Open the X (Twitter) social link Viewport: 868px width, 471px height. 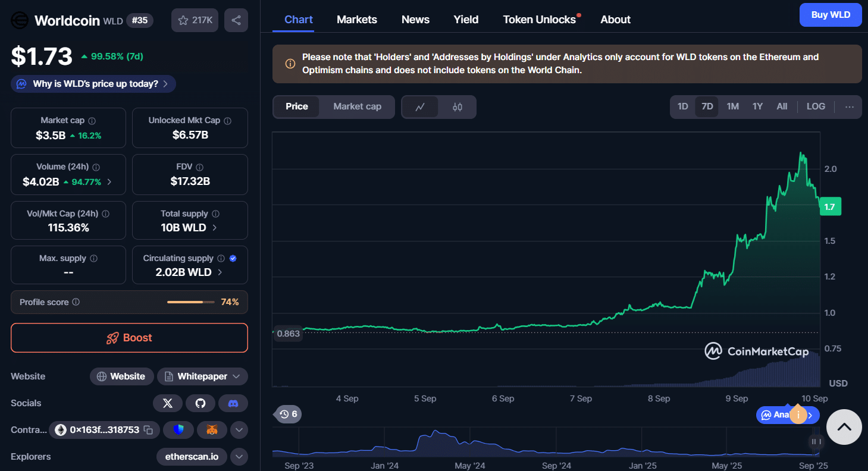168,403
